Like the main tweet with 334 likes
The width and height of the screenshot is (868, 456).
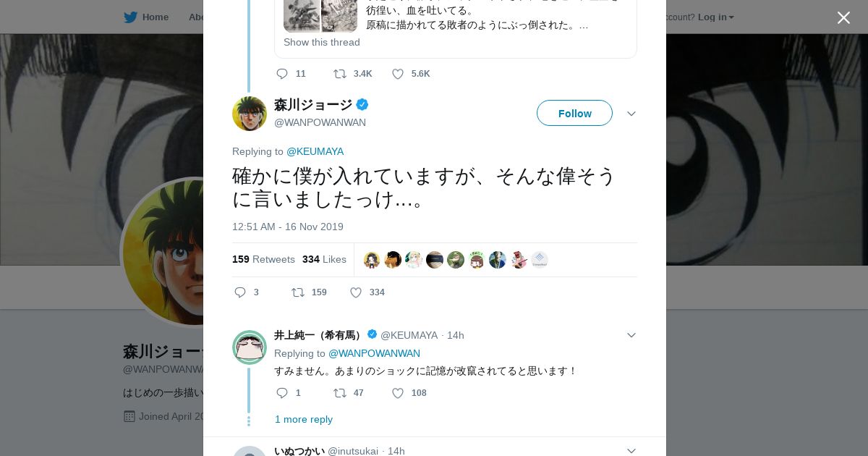tap(356, 292)
